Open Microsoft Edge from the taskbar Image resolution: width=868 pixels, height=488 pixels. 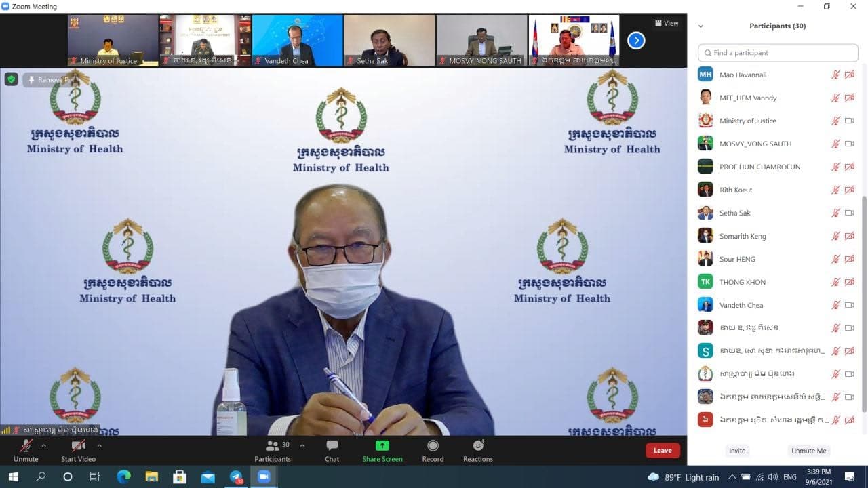click(124, 477)
